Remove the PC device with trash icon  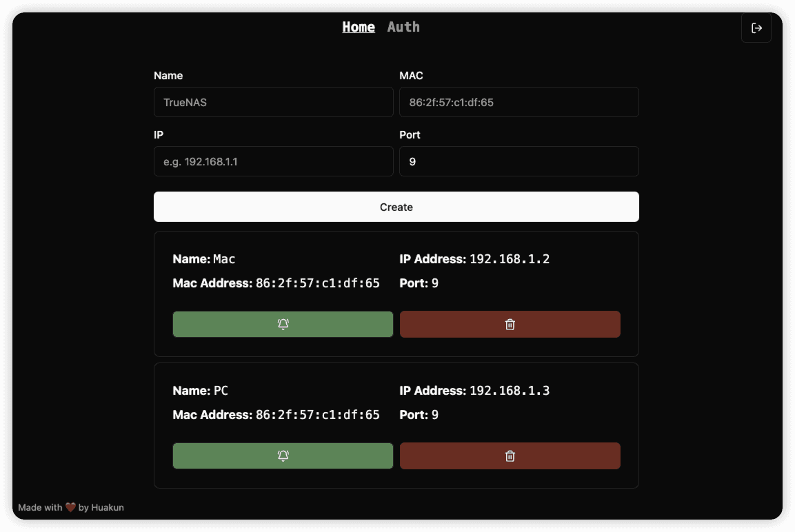(x=510, y=456)
